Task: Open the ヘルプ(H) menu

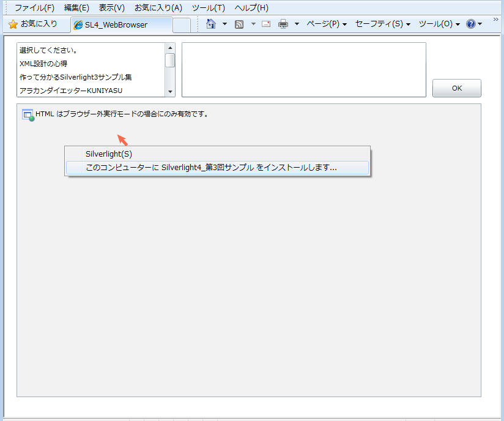Action: click(251, 8)
